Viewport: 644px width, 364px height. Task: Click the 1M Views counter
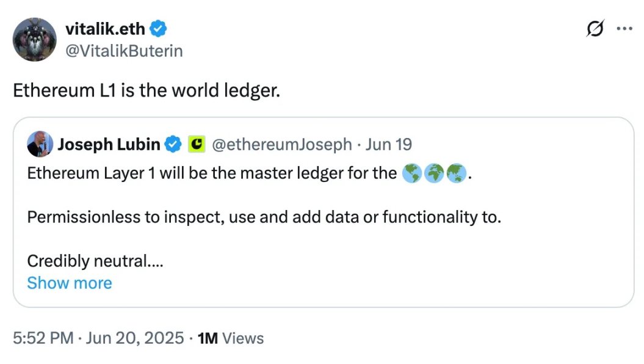pos(231,338)
